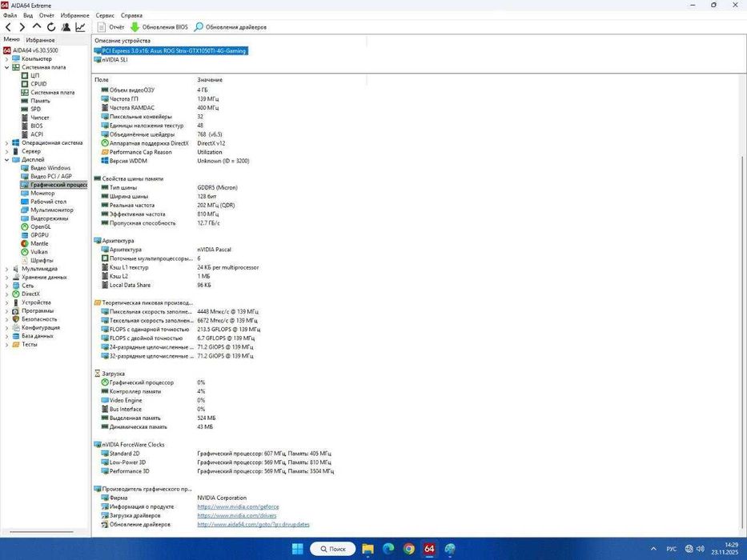This screenshot has height=560, width=747.
Task: Click the Windows Start button on taskbar
Action: pos(298,549)
